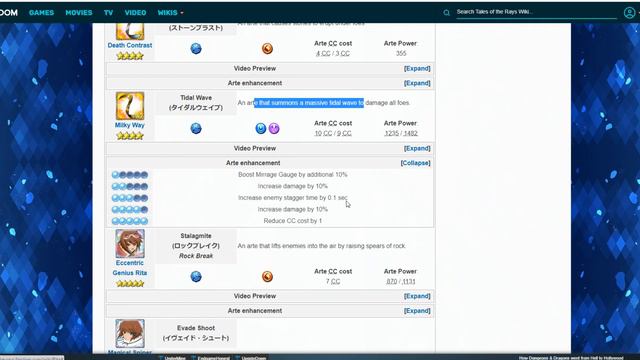
Task: Open the Eccentric Genius Rita link
Action: click(130, 268)
